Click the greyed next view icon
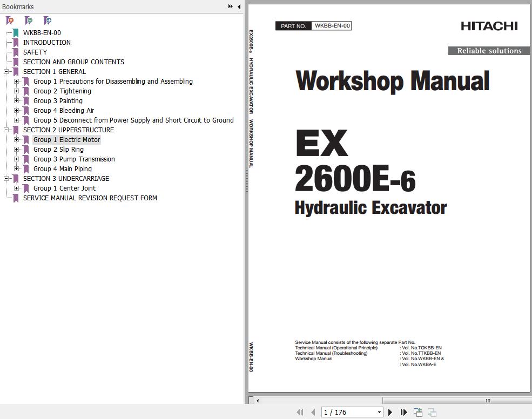532x419 pixels. [x=432, y=412]
